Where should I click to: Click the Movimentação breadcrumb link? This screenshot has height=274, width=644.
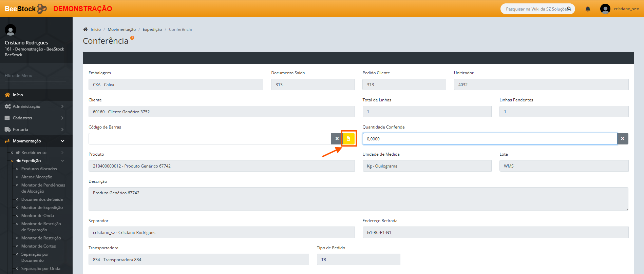click(121, 30)
